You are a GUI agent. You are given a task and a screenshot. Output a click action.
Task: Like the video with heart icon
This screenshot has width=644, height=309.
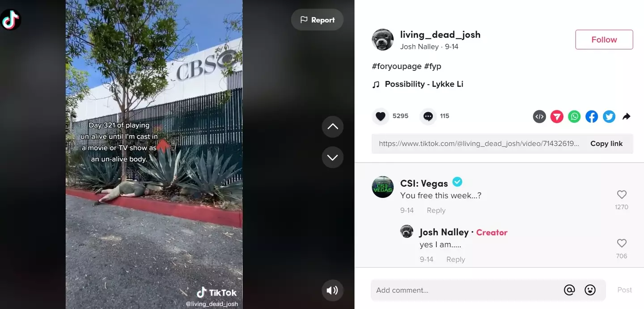[x=381, y=116]
